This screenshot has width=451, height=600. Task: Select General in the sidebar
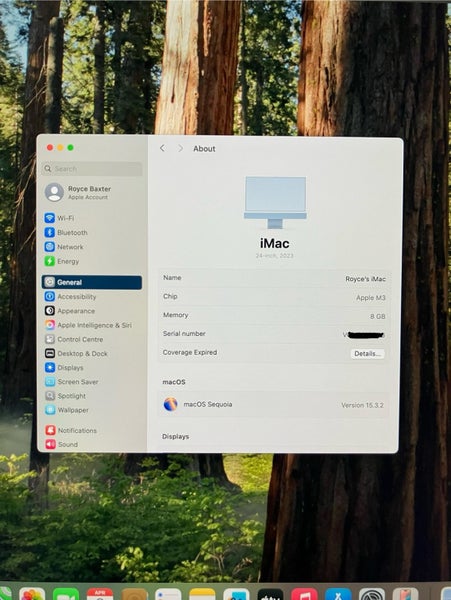tap(92, 282)
